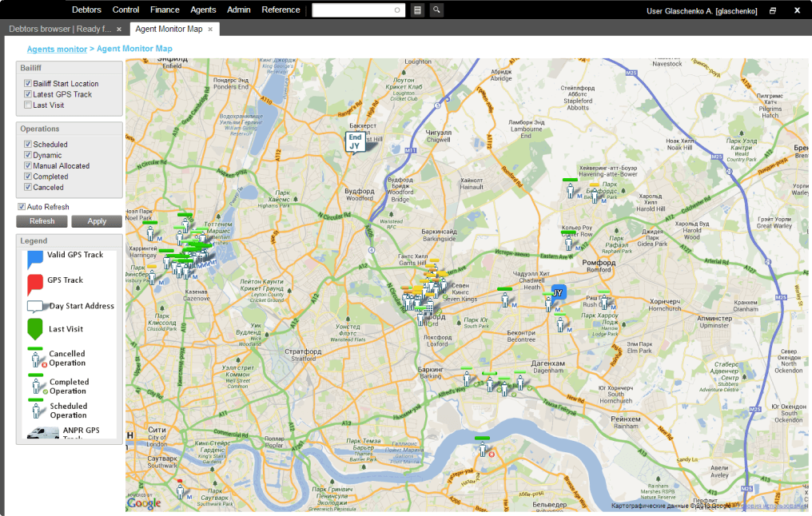Open the Agents menu
Image resolution: width=812 pixels, height=516 pixels.
pos(203,10)
